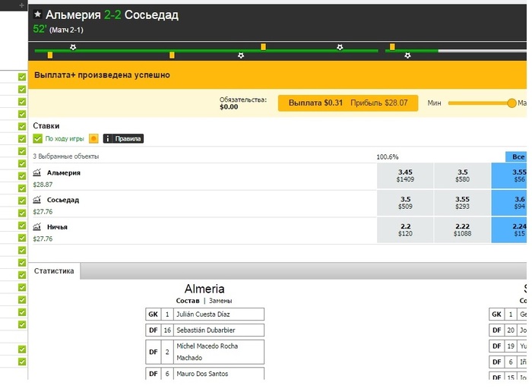The height and width of the screenshot is (392, 532).
Task: Select Сосьедад odds 3.5 with $509
Action: 405,203
